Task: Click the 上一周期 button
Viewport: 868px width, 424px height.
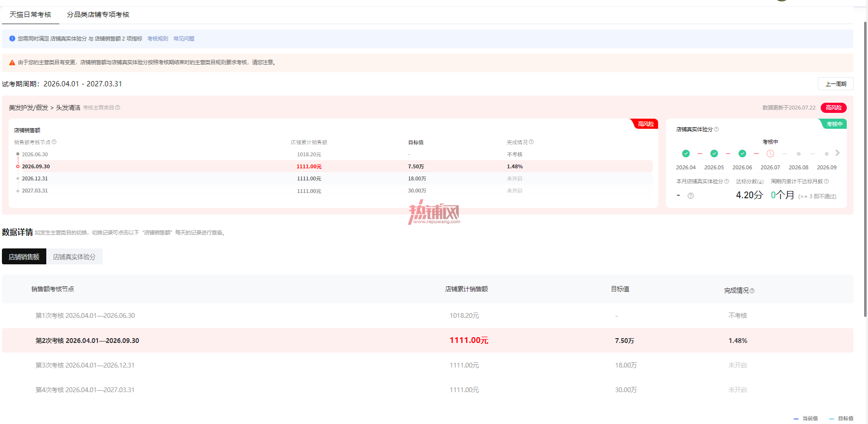Action: 835,84
